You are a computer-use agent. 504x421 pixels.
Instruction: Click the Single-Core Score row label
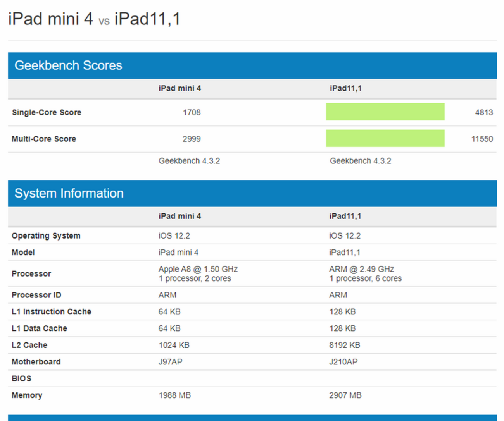coord(47,112)
